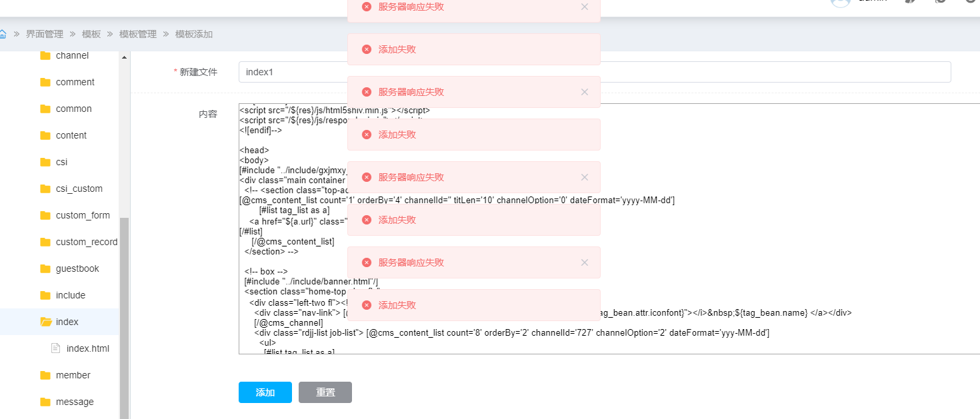Select the custom_form folder

tap(83, 215)
